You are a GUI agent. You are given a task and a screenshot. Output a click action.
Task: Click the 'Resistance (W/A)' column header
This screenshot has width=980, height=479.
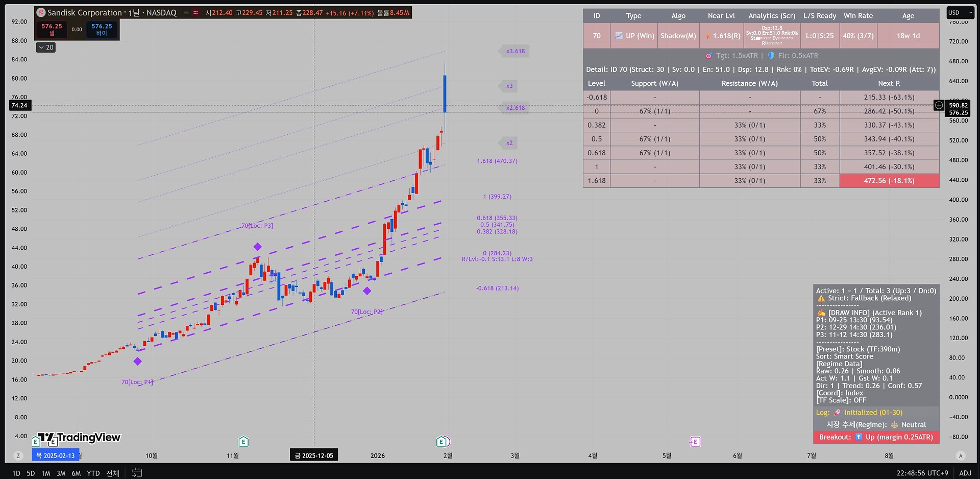tap(749, 83)
